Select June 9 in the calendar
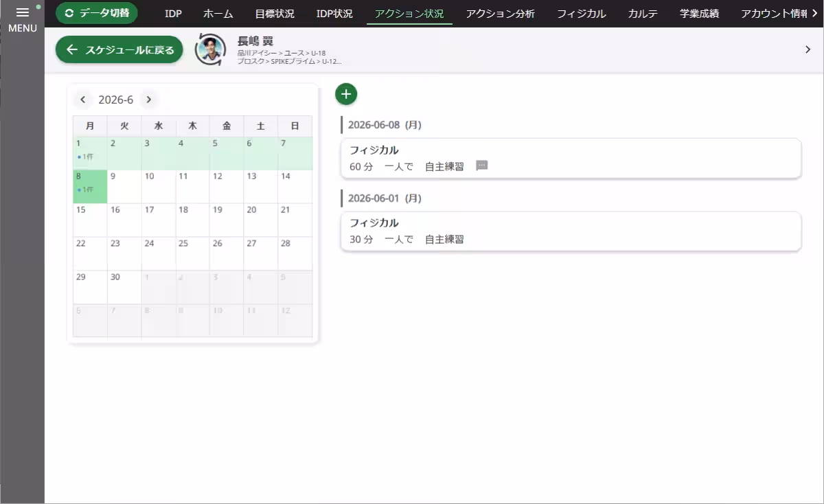 [x=124, y=187]
